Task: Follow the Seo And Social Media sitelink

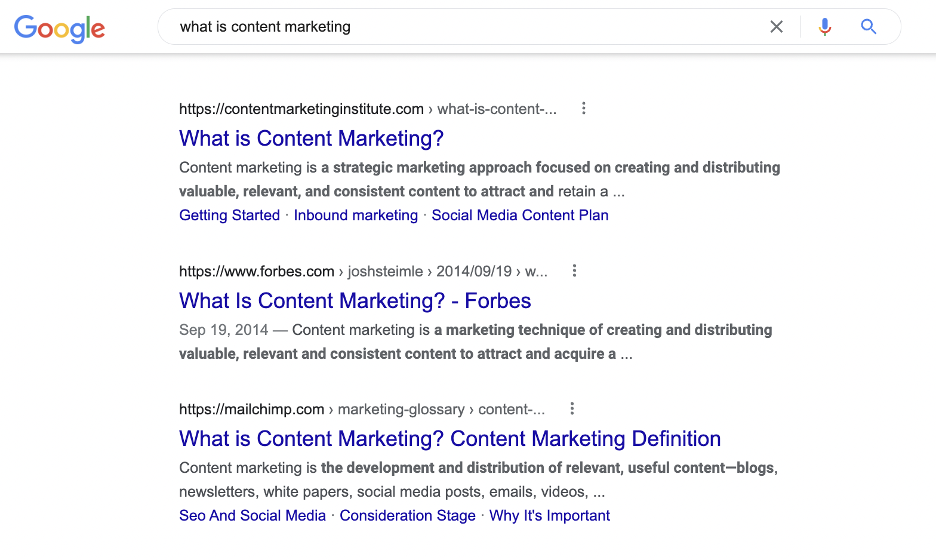Action: [x=252, y=516]
